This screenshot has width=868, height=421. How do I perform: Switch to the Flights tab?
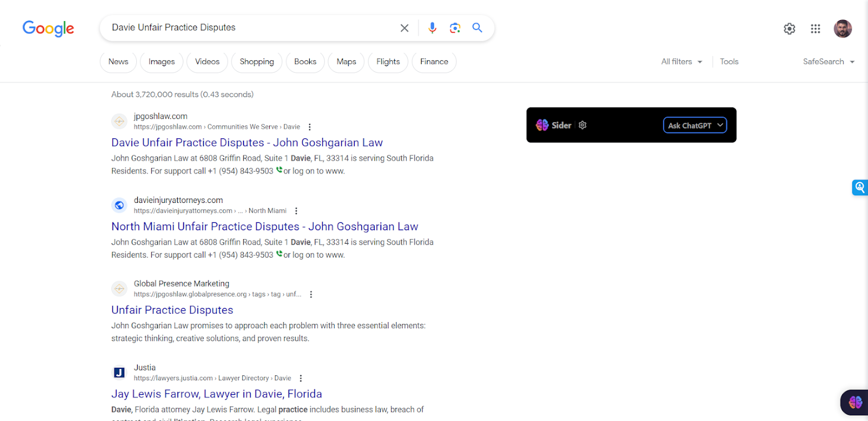pyautogui.click(x=388, y=62)
